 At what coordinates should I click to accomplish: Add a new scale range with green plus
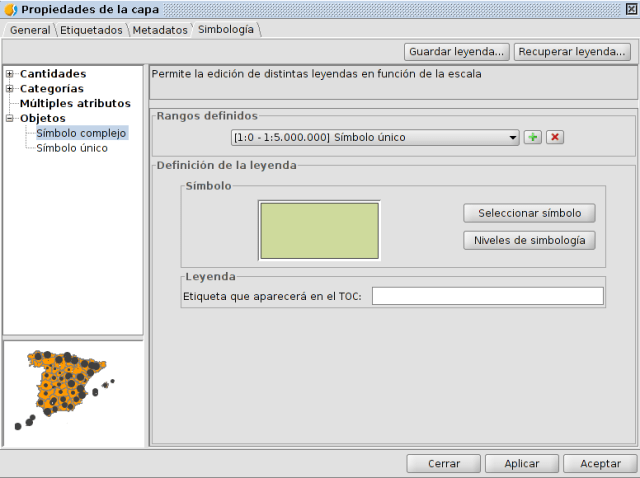(533, 137)
